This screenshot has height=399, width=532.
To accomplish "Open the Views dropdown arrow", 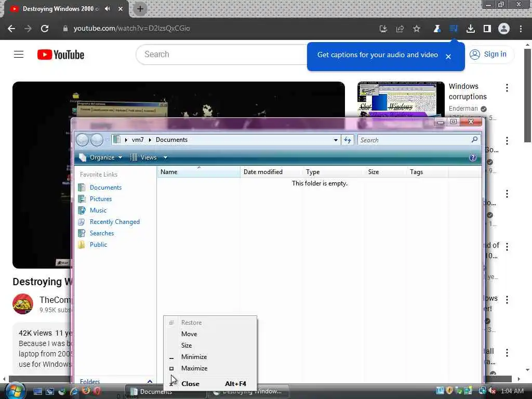I will 165,157.
